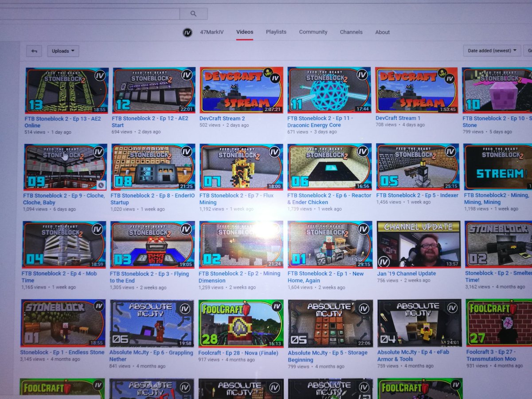Open Foolcraft 3 Ep 27 thumbnail
Image resolution: width=532 pixels, height=399 pixels.
[x=499, y=324]
